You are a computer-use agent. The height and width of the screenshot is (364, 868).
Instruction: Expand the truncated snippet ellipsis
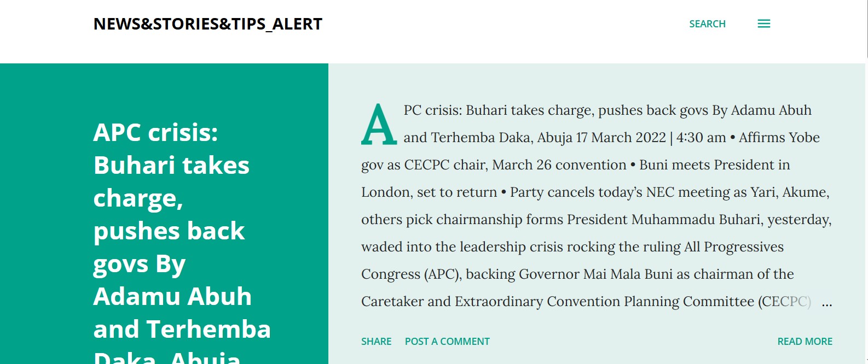[826, 303]
